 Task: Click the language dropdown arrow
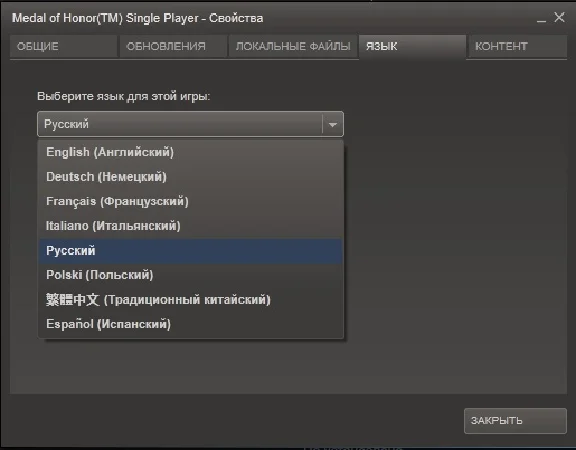[333, 125]
